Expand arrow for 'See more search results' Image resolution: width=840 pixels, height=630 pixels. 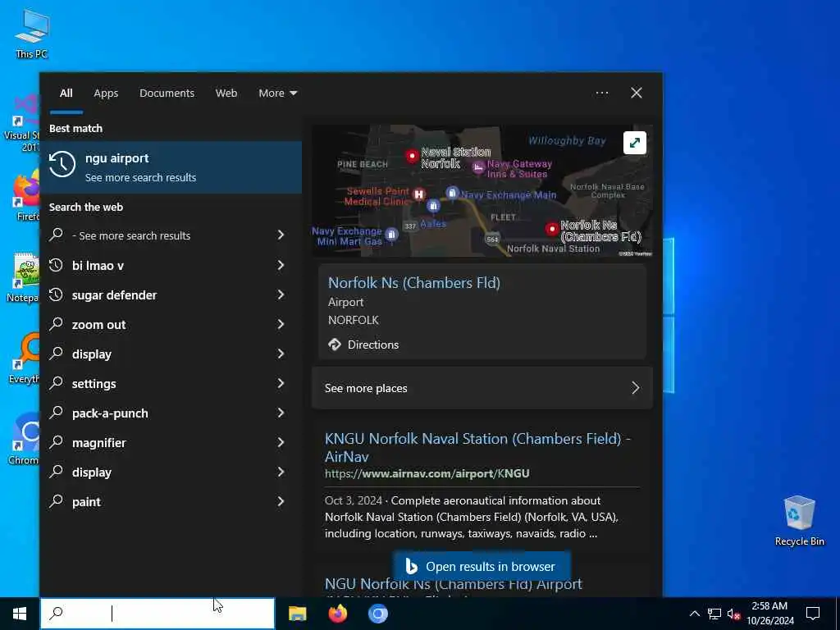[x=281, y=235]
